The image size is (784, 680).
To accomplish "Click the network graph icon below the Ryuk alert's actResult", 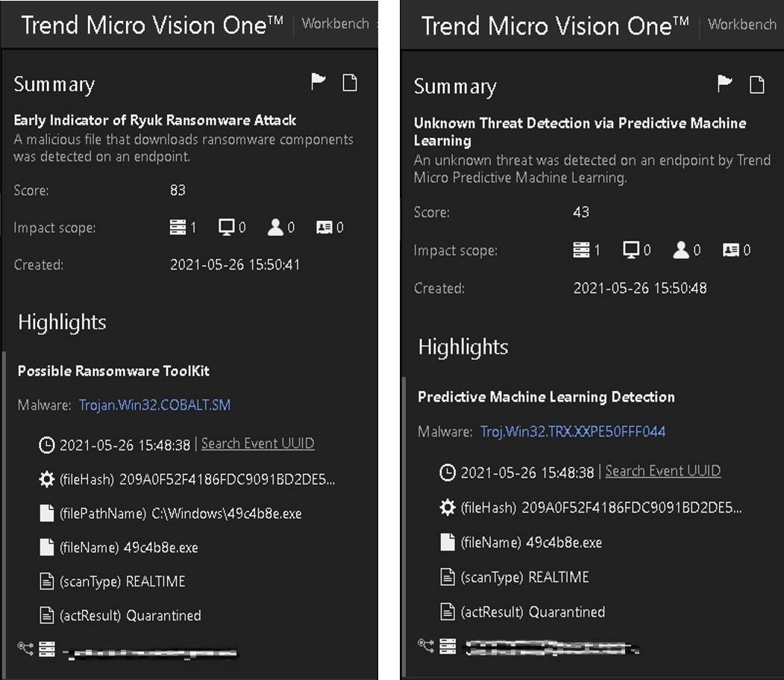I will pyautogui.click(x=26, y=649).
